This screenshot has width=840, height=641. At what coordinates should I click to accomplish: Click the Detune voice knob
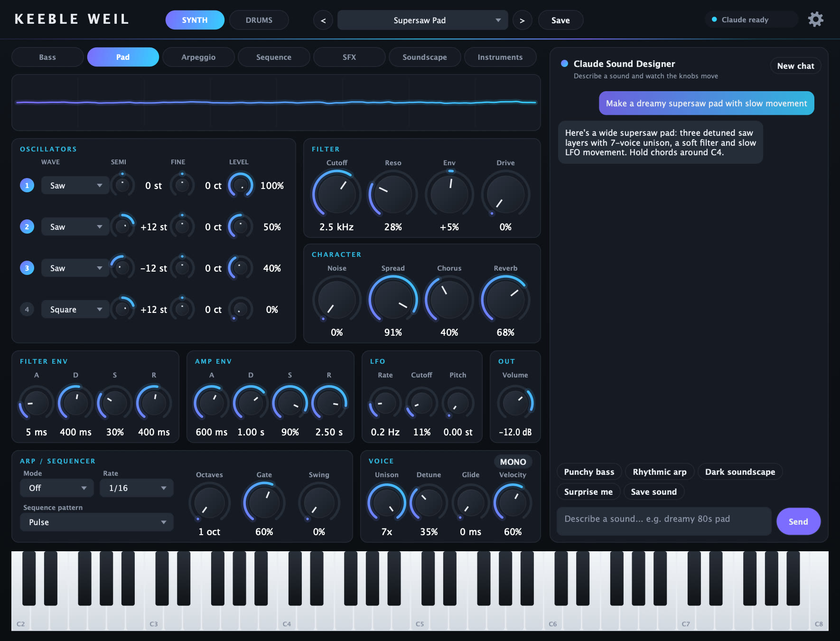(x=429, y=503)
